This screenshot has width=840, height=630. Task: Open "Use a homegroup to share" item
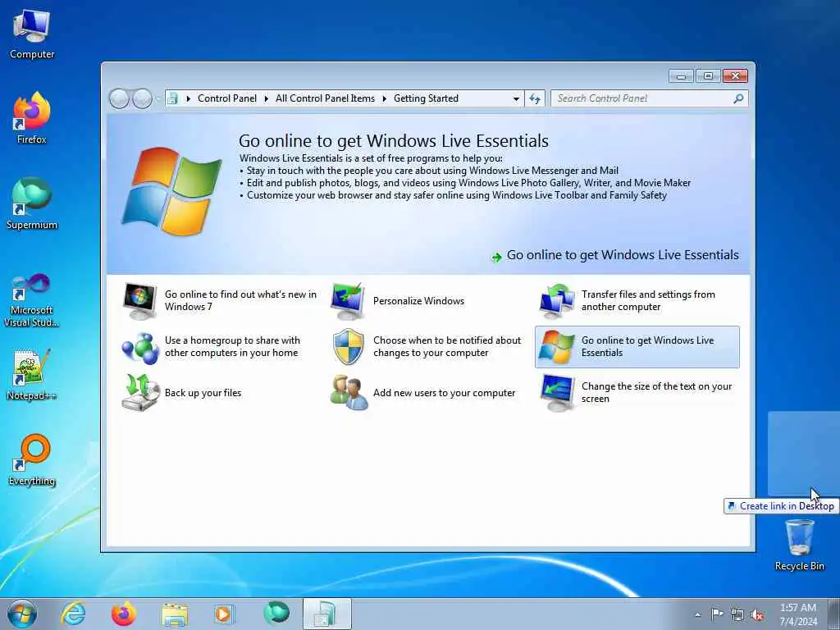coord(232,347)
